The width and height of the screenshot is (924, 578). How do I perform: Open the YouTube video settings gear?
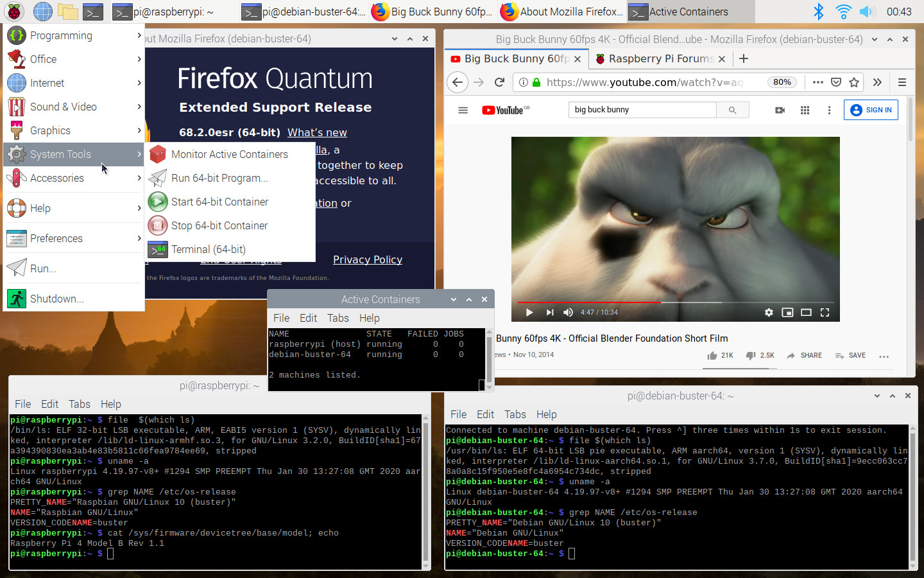[x=769, y=313]
